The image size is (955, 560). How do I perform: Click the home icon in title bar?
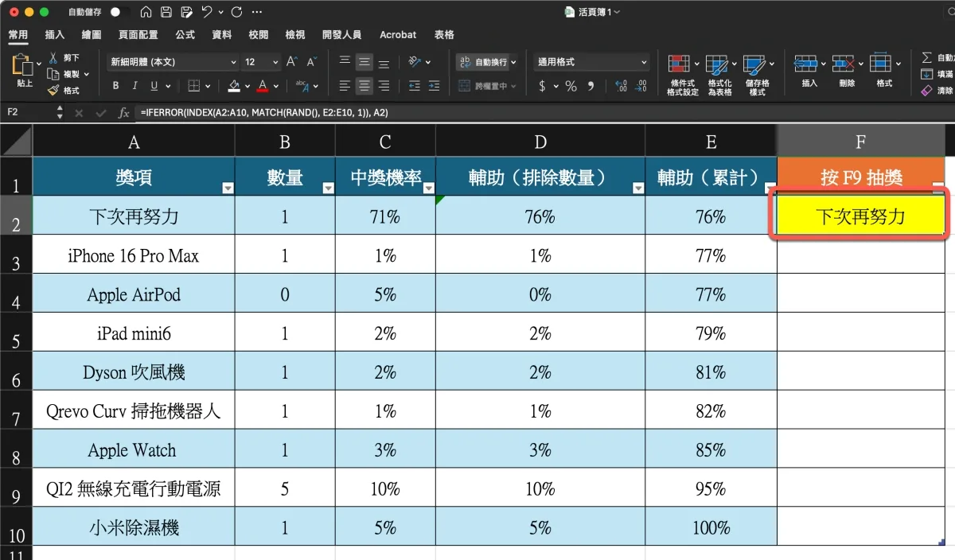(x=146, y=13)
